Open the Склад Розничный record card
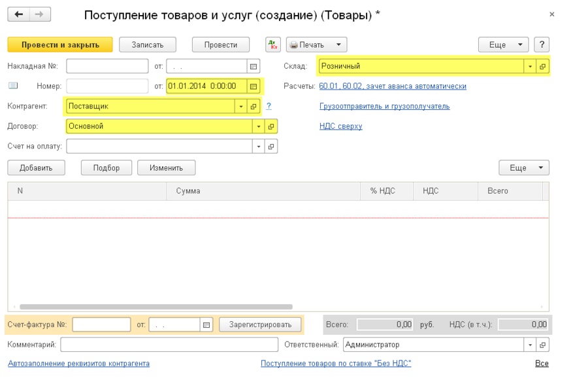The image size is (588, 384). click(542, 67)
